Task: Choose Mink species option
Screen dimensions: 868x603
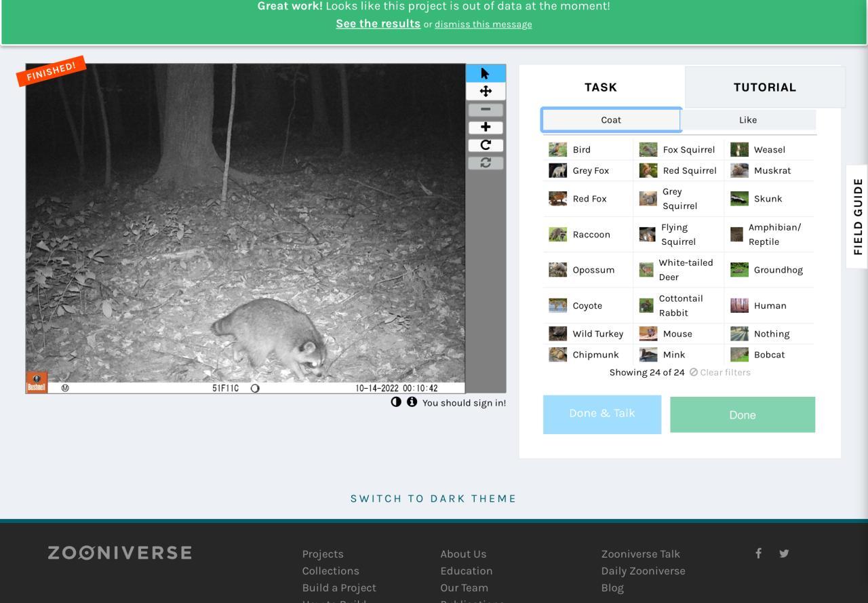Action: pos(679,354)
